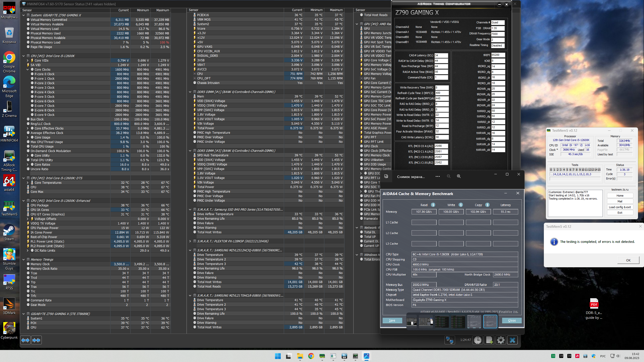
Task: Click HWiNFO reset clock icon
Action: pyautogui.click(x=477, y=340)
